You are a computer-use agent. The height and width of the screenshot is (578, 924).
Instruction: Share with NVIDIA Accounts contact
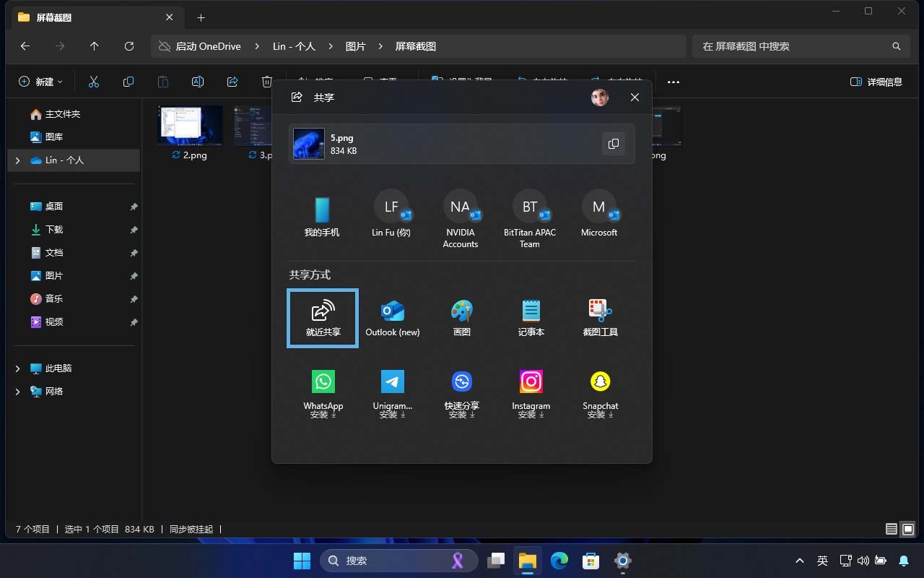461,220
